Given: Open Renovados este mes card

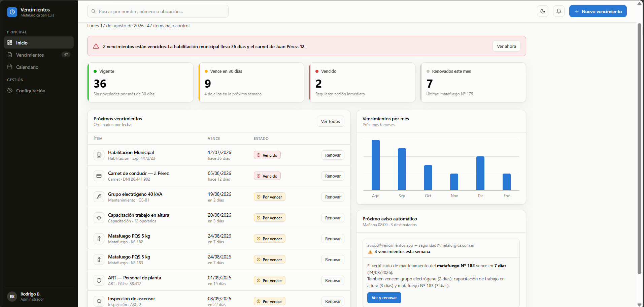Looking at the screenshot, I should pyautogui.click(x=473, y=82).
